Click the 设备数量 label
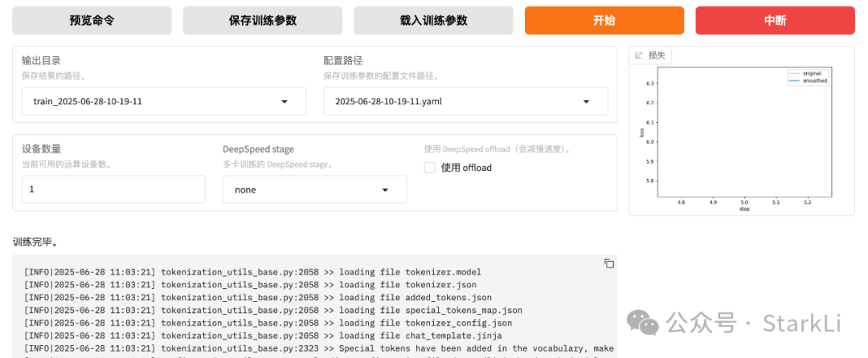Screen dimensions: 868x358 coord(42,149)
